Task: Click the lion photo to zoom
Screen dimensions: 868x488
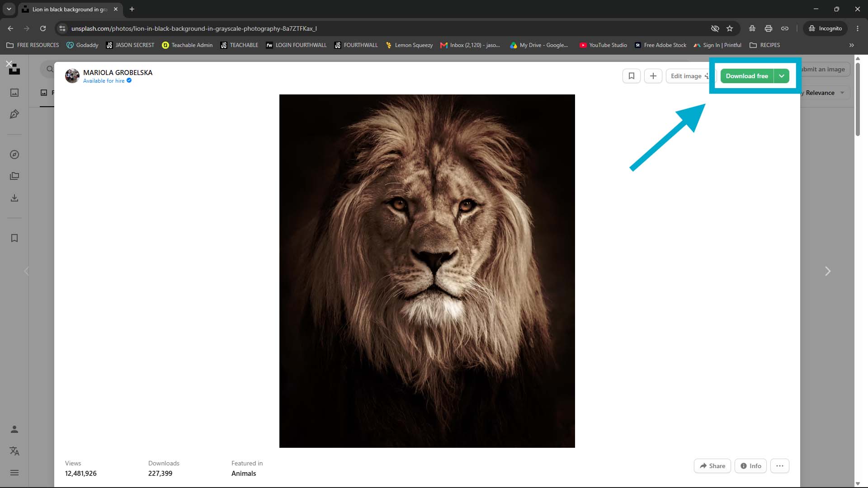Action: pyautogui.click(x=427, y=271)
